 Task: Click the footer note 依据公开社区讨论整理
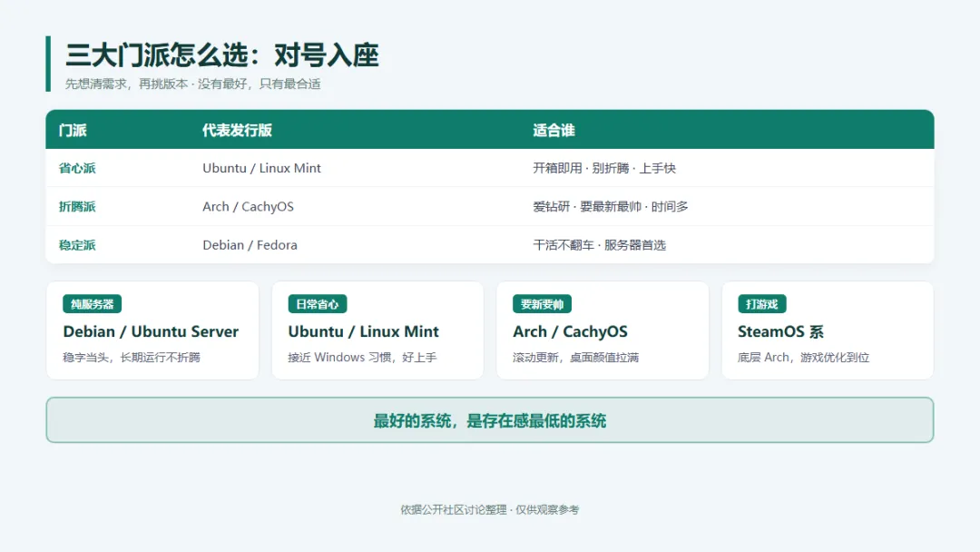pyautogui.click(x=454, y=509)
